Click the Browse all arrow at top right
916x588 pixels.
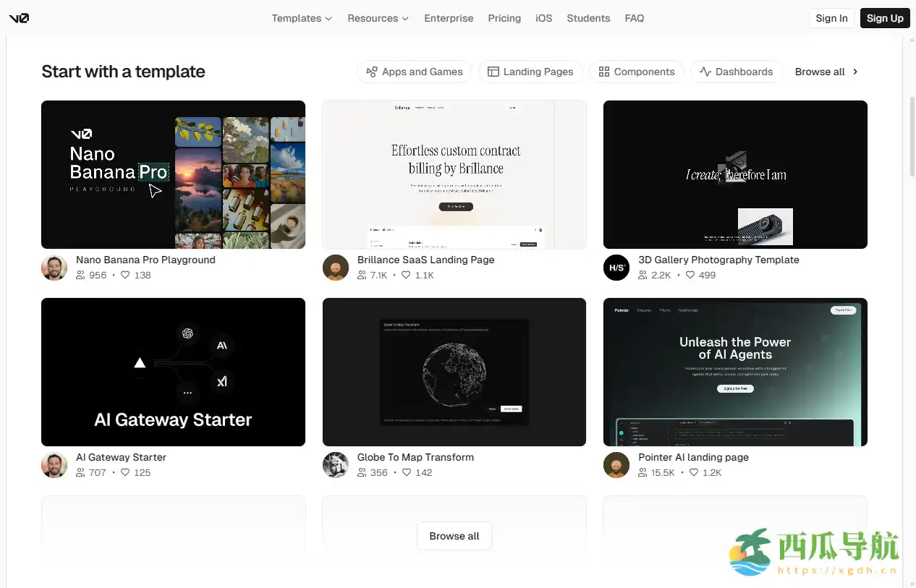click(855, 72)
